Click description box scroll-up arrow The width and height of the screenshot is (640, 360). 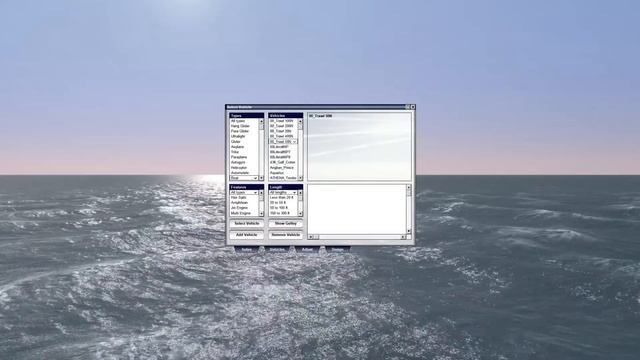pos(409,187)
